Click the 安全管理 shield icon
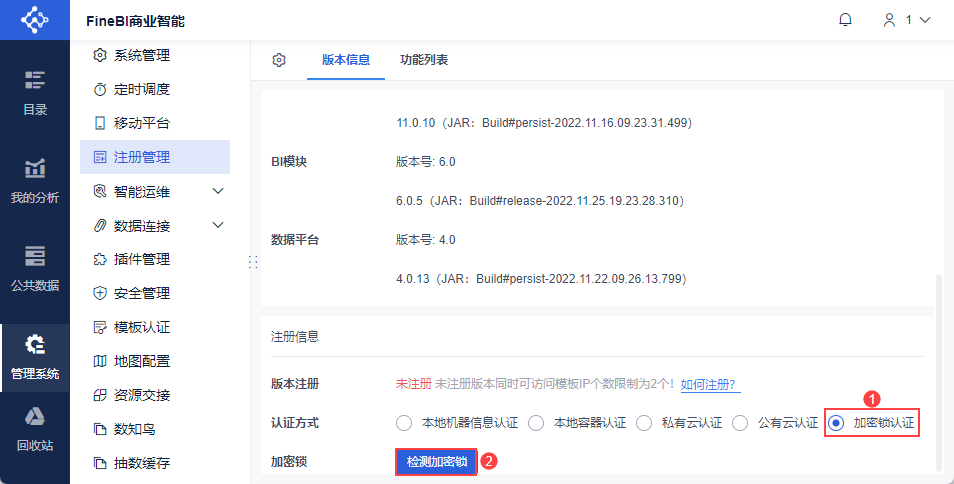This screenshot has width=954, height=484. pos(100,294)
